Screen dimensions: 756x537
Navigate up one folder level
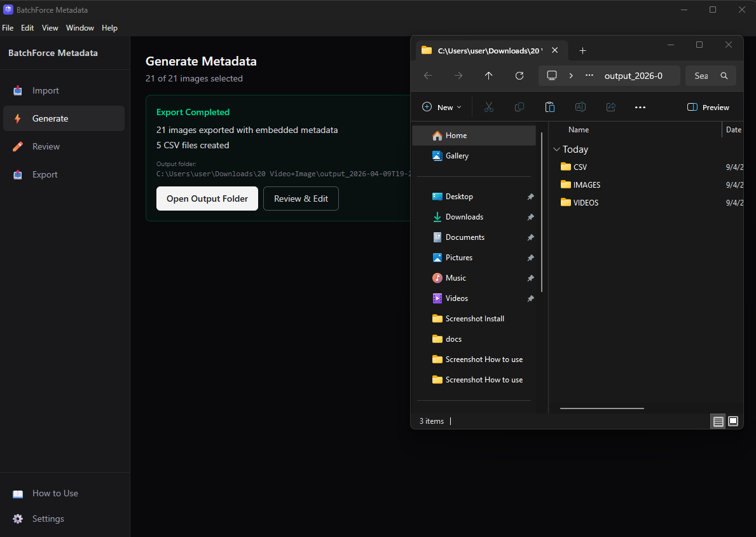(488, 76)
